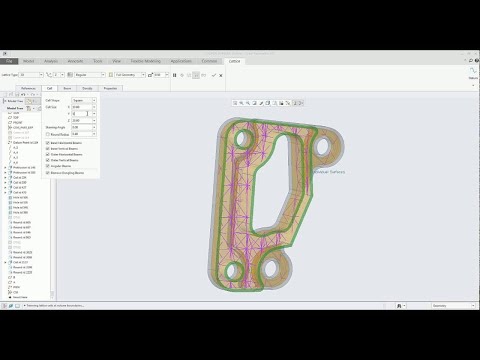Screen dimensions: 480x360
Task: Switch to the View ribbon tab
Action: click(116, 61)
